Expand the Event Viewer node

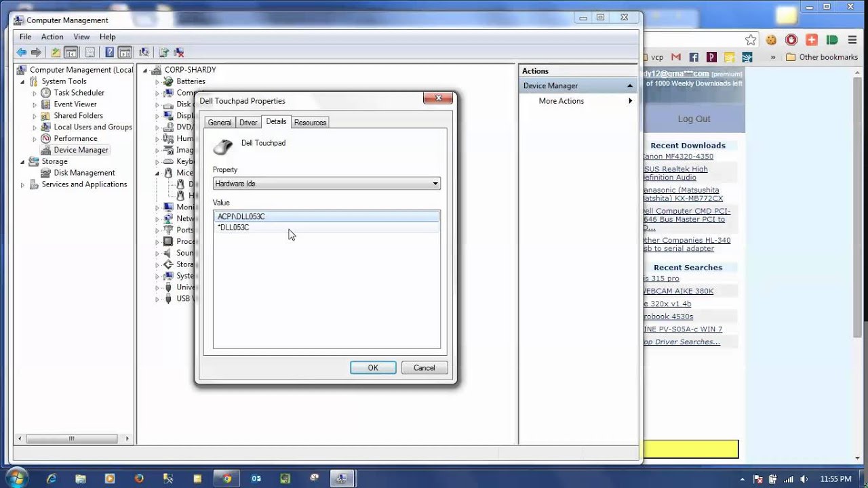pos(35,104)
